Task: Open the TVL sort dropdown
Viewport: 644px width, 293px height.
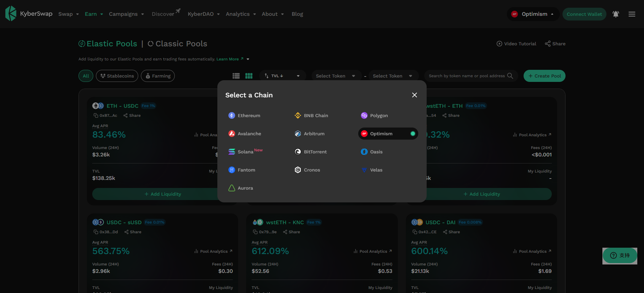Action: [x=282, y=76]
